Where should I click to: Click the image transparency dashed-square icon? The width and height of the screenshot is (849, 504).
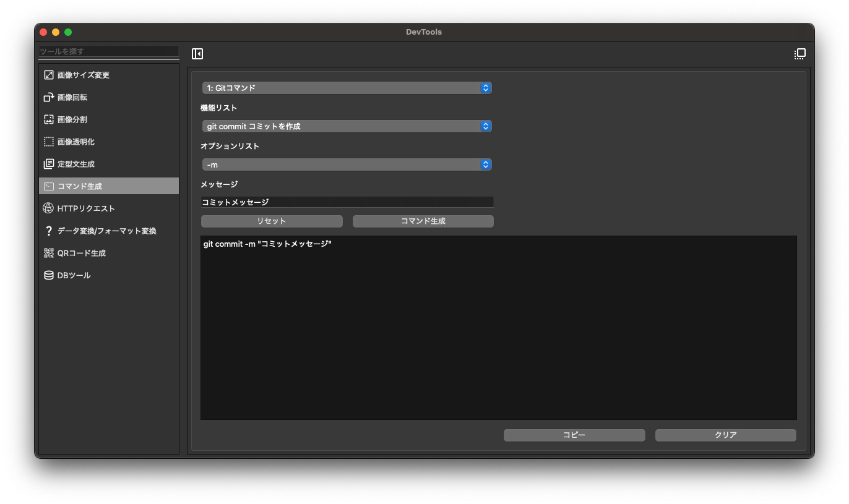tap(49, 142)
